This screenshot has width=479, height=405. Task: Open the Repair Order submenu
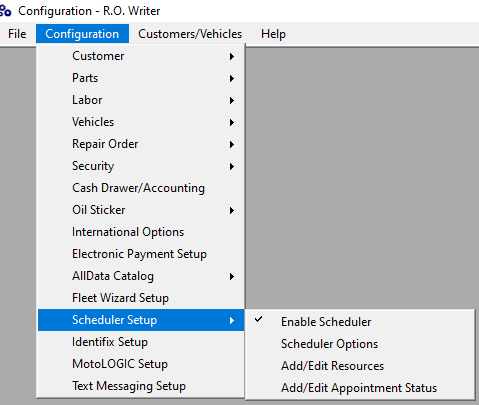tap(141, 144)
